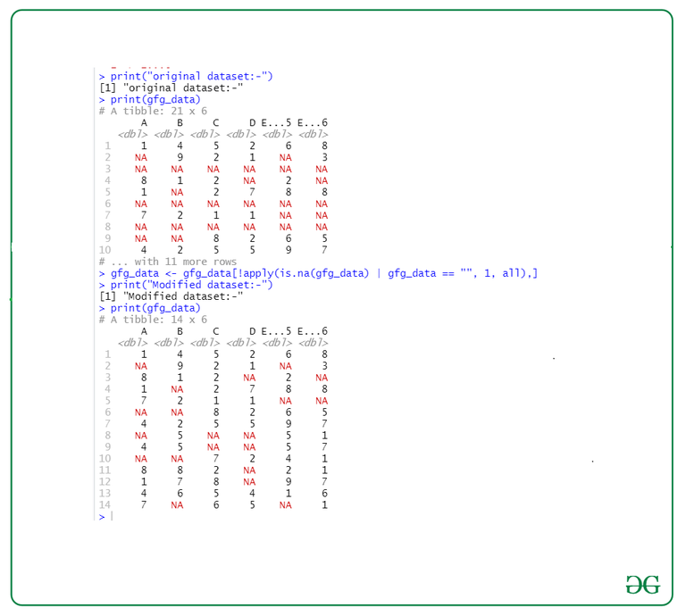Click row number 13 in modified tibble
The width and height of the screenshot is (686, 616).
point(105,493)
